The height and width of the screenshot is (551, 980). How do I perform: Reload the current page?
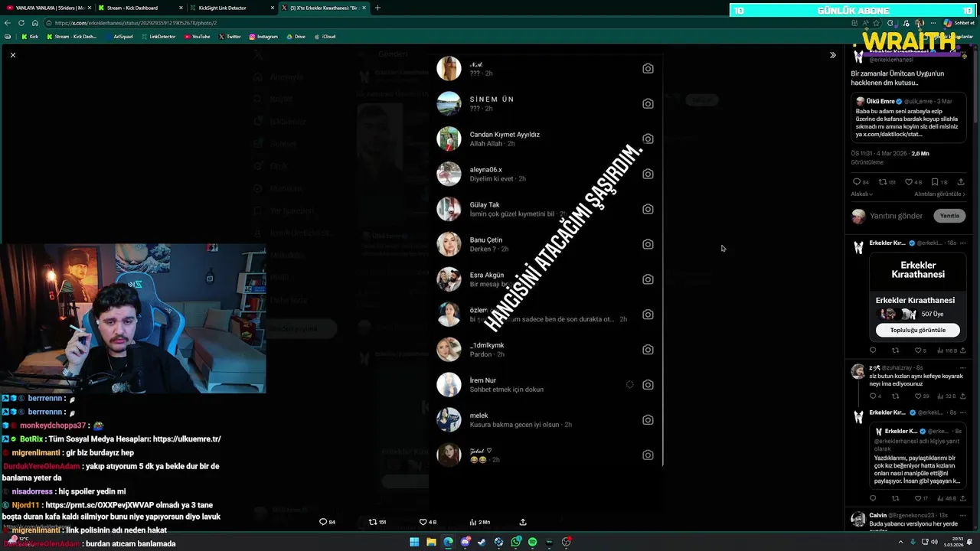click(x=23, y=23)
